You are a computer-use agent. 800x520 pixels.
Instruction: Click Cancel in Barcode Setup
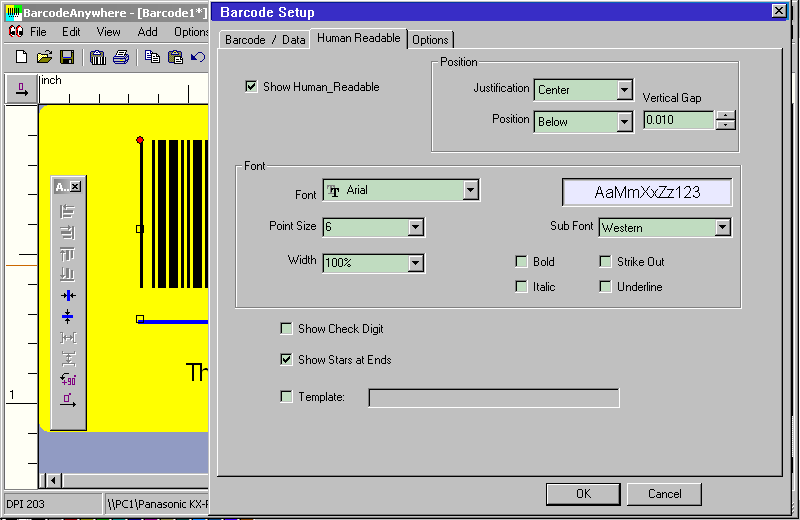pyautogui.click(x=664, y=494)
